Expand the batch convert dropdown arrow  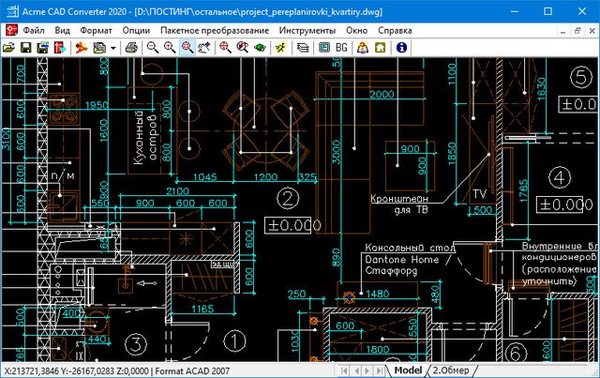(x=113, y=48)
